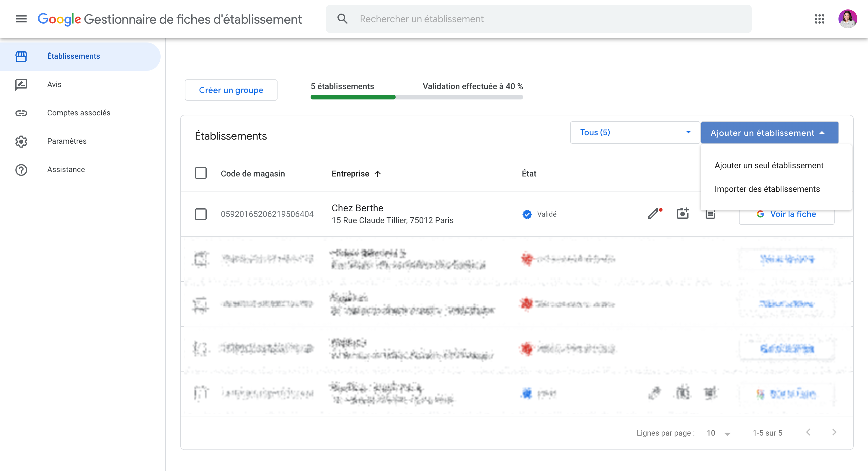Open the Avis sidebar section
The width and height of the screenshot is (868, 471).
(x=80, y=85)
